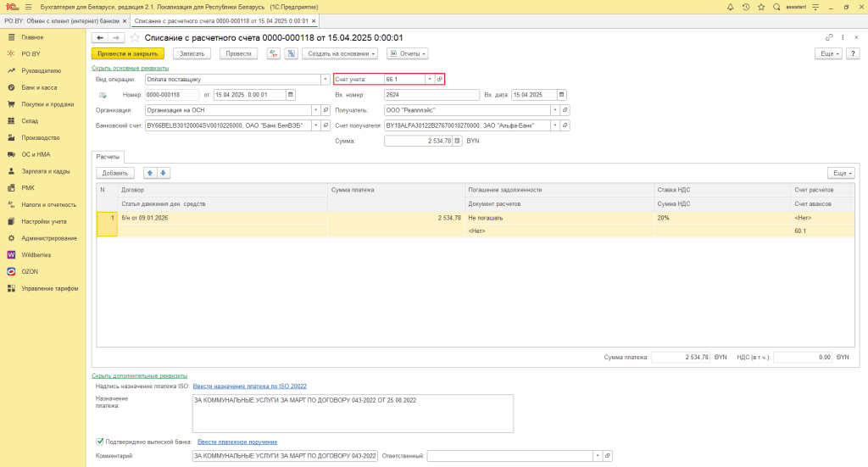Expand the Счет учета dropdown arrow
Viewport: 868px width, 467px height.
pyautogui.click(x=430, y=79)
